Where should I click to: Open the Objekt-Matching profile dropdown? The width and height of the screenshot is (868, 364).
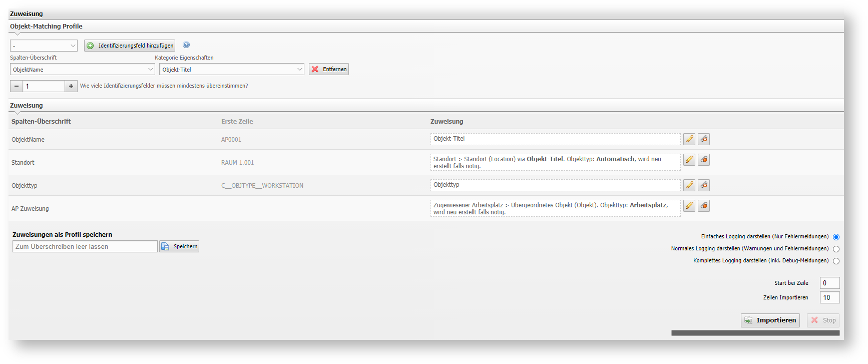44,46
